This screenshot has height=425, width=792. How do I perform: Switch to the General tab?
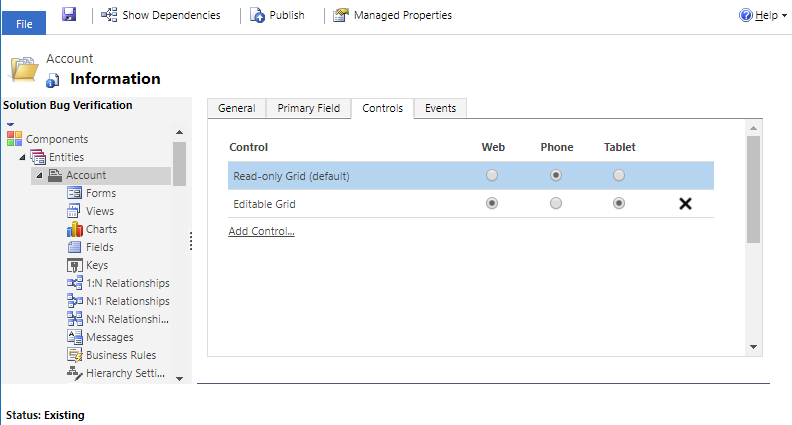coord(236,108)
